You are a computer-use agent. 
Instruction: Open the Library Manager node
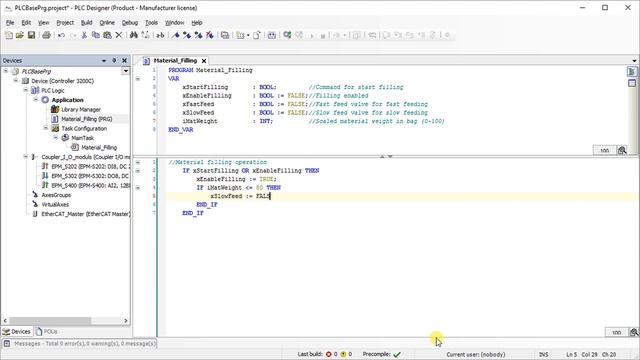point(81,109)
